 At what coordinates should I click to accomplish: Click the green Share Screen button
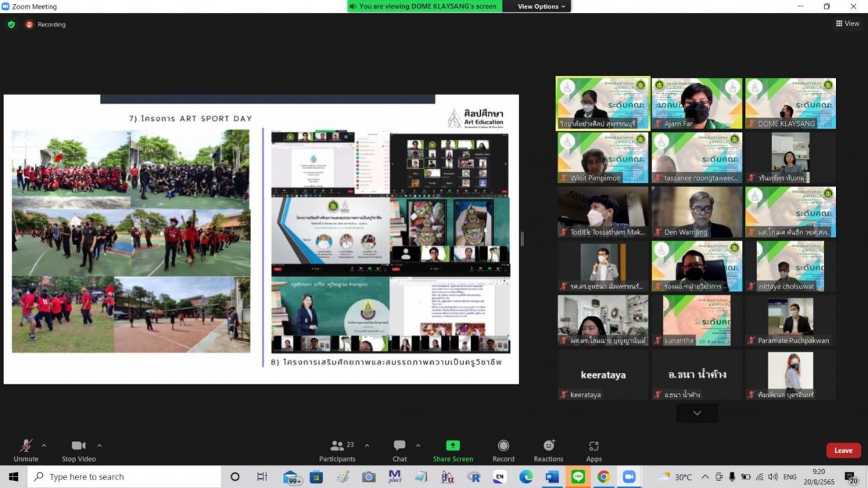(x=453, y=451)
